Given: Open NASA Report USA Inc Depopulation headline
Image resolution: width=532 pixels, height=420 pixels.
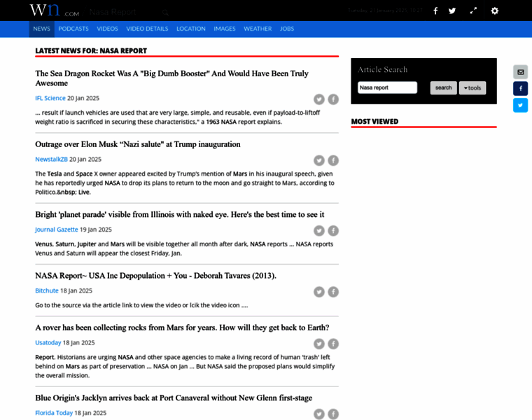Looking at the screenshot, I should click(x=155, y=276).
